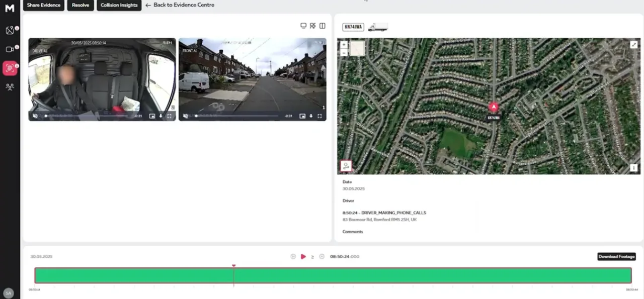The height and width of the screenshot is (299, 644).
Task: Click the van vehicle icon beside registration plate
Action: (377, 27)
